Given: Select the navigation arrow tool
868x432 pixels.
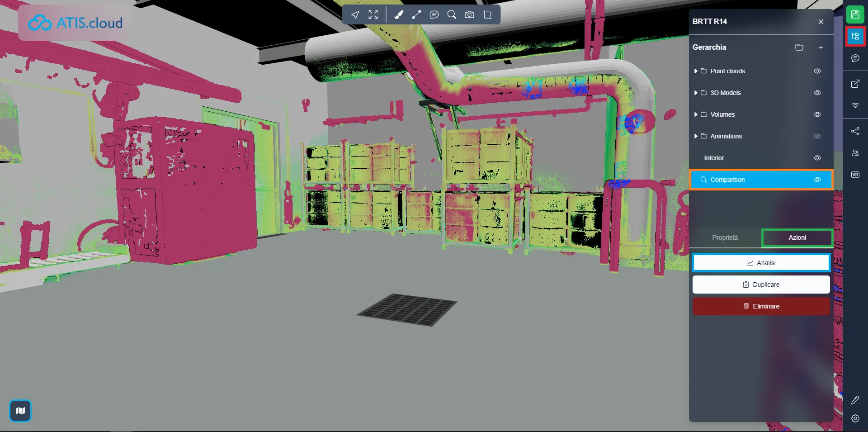Looking at the screenshot, I should 355,15.
